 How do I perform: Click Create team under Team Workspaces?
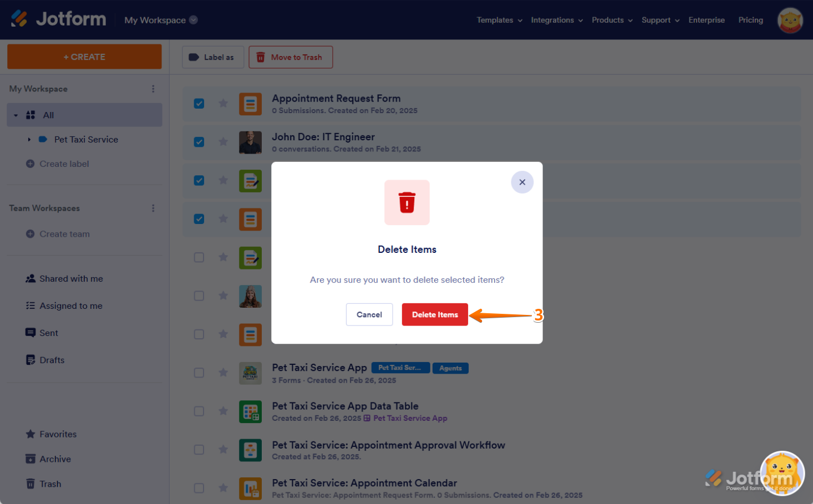coord(58,234)
